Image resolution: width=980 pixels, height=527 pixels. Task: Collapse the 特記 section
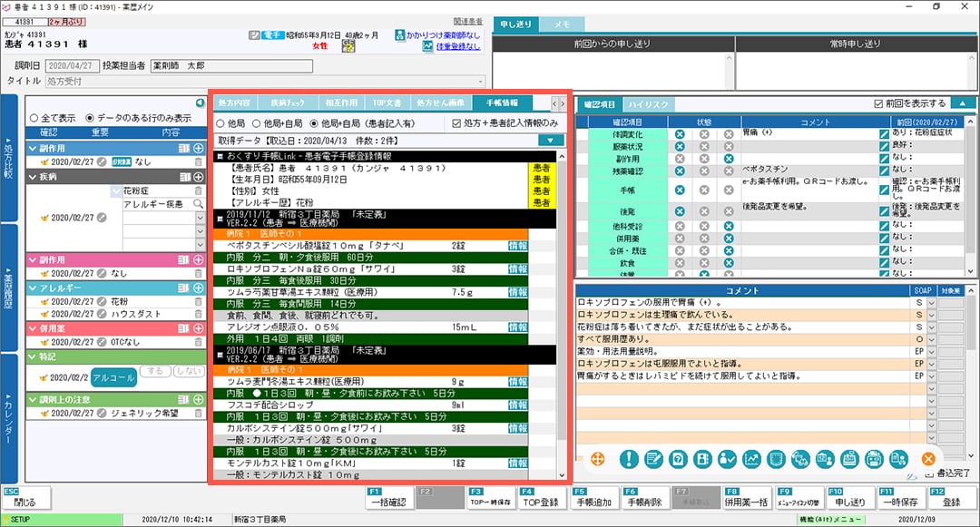pyautogui.click(x=34, y=356)
